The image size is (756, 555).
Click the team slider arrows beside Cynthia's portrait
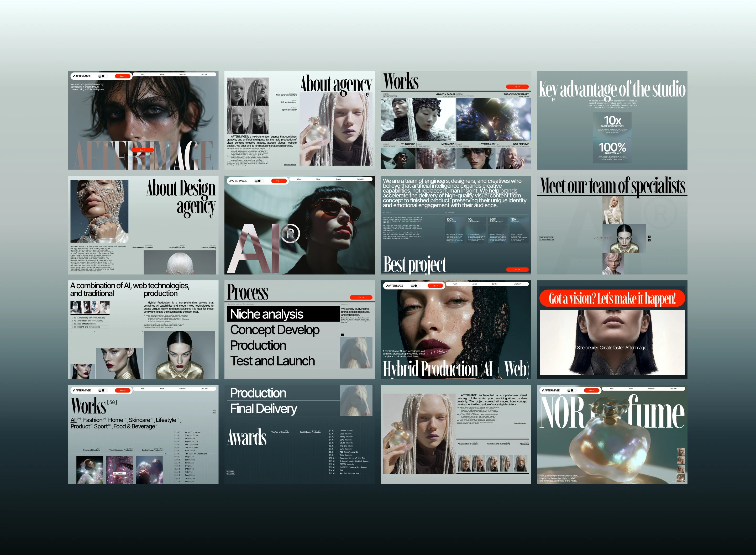coord(649,239)
